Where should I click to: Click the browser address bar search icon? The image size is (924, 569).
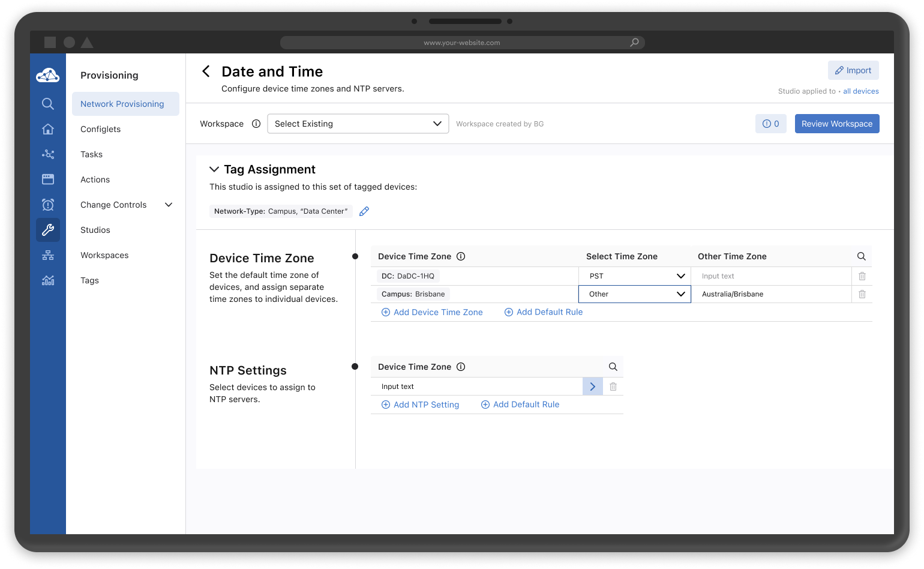(634, 43)
